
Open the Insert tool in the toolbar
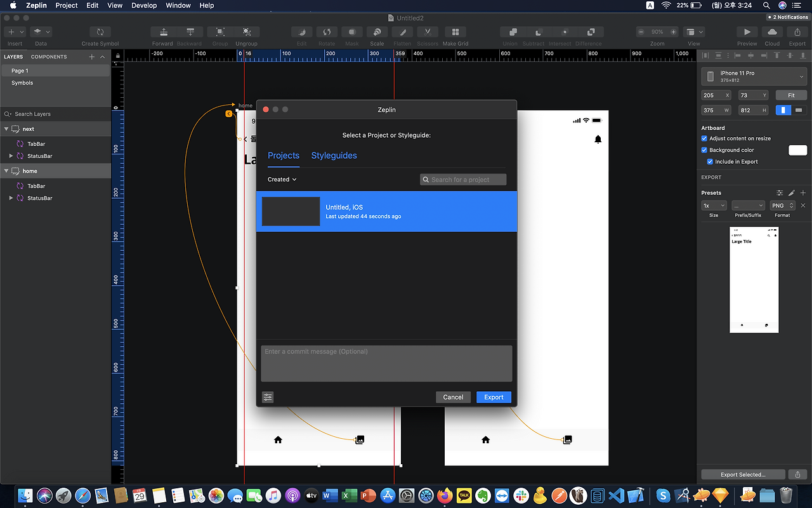[15, 32]
